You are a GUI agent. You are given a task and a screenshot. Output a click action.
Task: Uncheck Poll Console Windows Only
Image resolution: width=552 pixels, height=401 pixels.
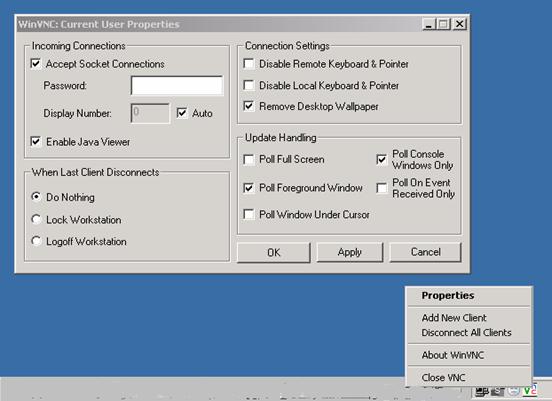click(382, 159)
